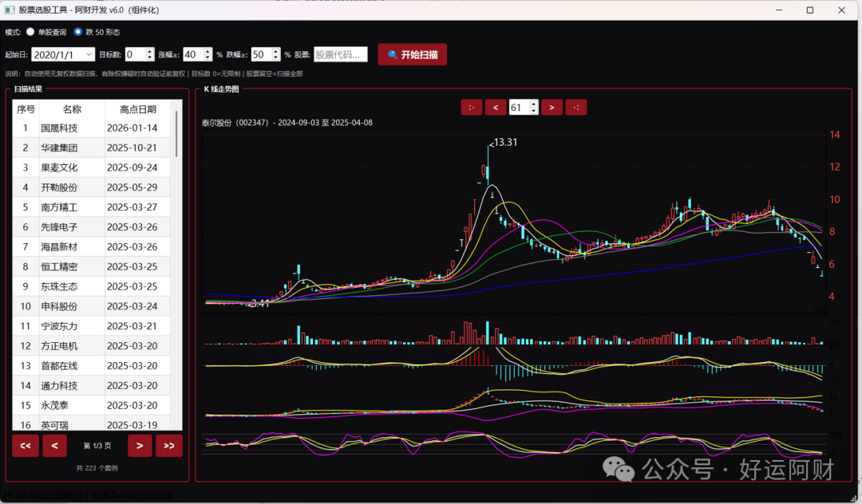
Task: Go to next results page with >
Action: click(x=140, y=446)
